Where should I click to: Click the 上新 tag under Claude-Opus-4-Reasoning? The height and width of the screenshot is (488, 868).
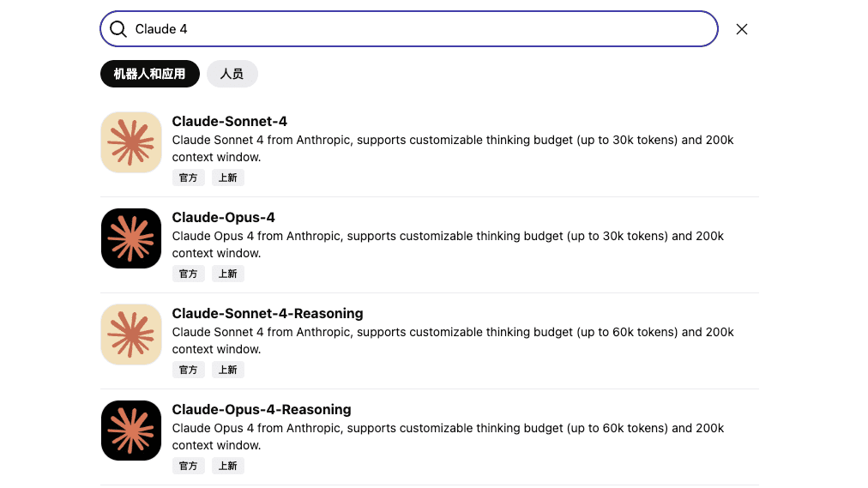pos(227,466)
